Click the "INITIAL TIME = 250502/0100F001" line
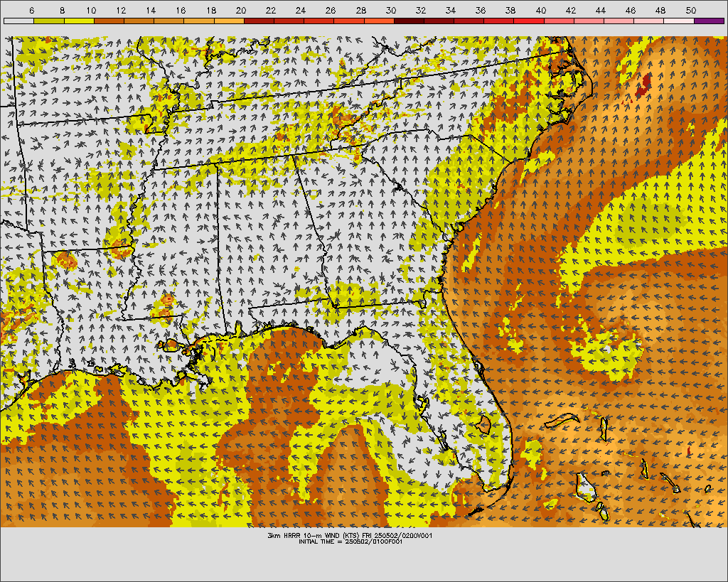 [x=350, y=541]
